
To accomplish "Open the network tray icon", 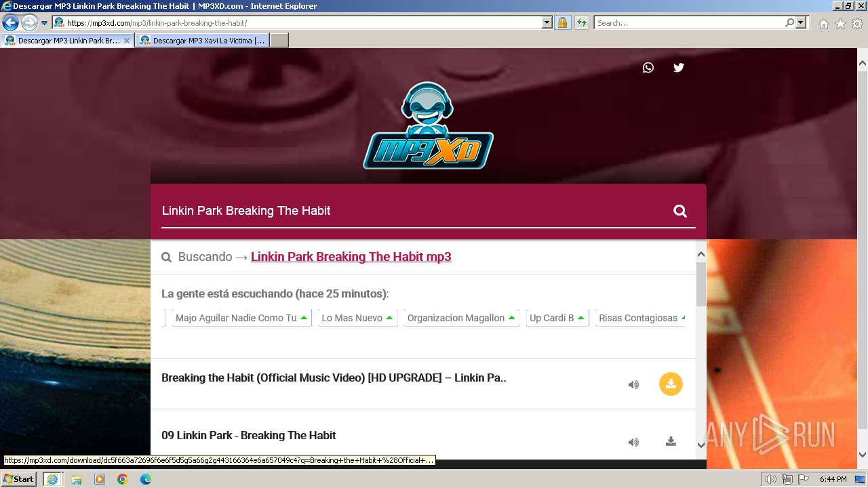I will click(x=787, y=479).
